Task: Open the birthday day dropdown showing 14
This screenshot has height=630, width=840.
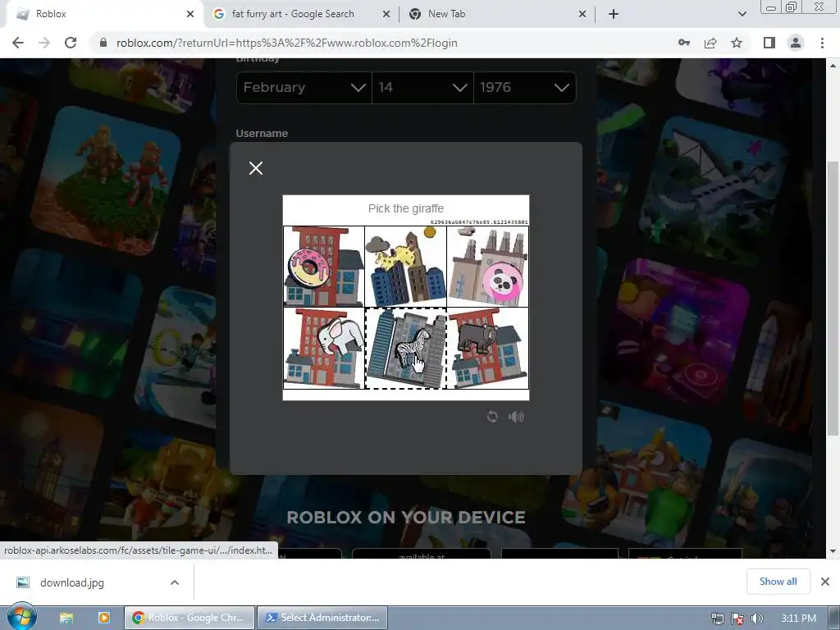Action: [x=422, y=87]
